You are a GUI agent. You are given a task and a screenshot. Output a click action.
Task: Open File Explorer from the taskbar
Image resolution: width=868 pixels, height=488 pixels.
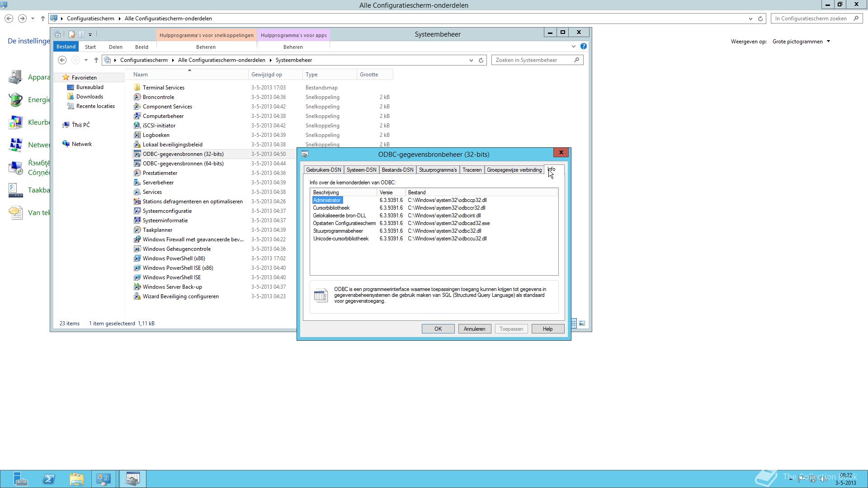(x=77, y=479)
